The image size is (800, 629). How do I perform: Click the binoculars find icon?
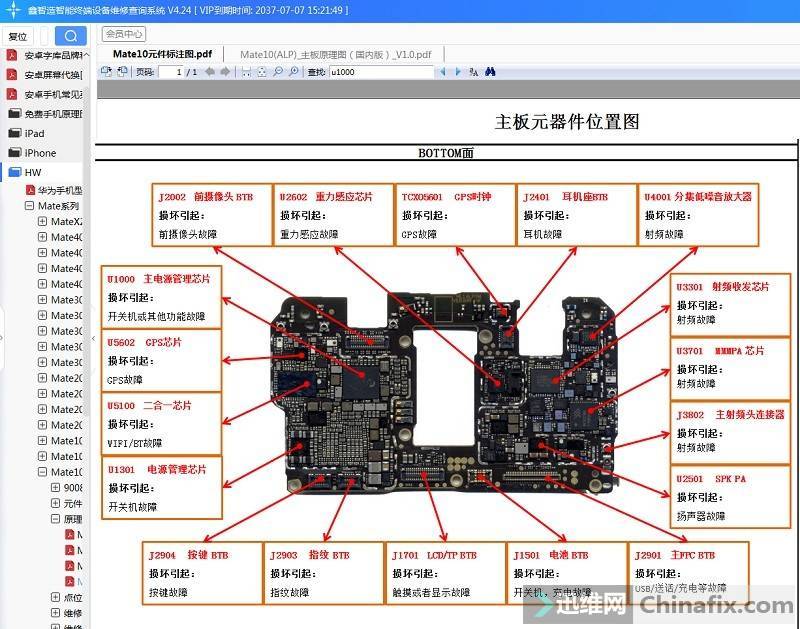tap(490, 72)
